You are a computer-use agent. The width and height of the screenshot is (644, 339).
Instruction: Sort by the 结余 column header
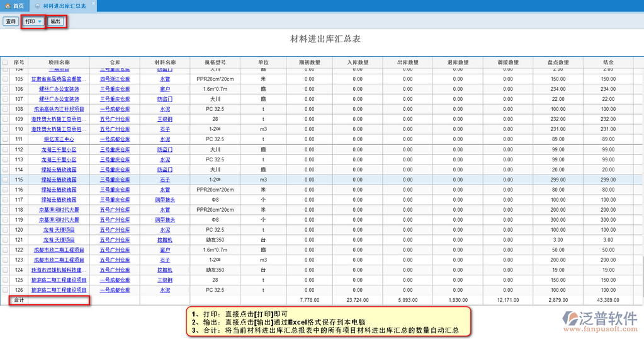[x=608, y=63]
